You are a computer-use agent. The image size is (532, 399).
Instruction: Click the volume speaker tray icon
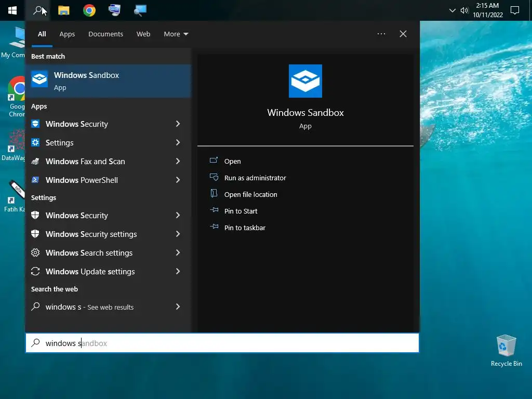click(464, 10)
